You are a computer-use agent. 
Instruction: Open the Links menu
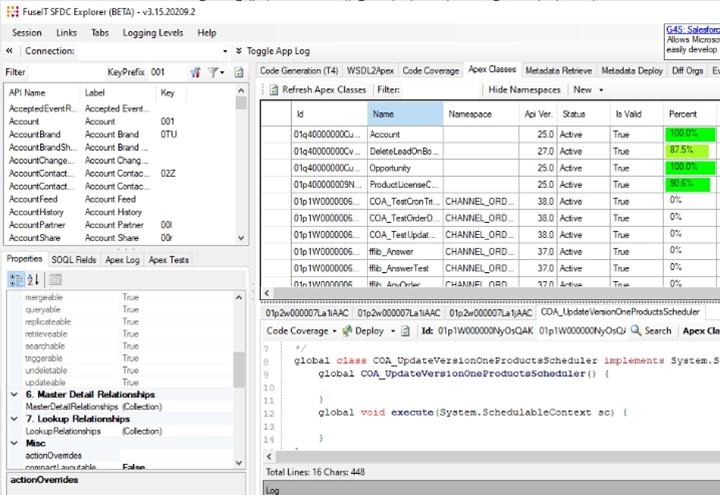(67, 33)
